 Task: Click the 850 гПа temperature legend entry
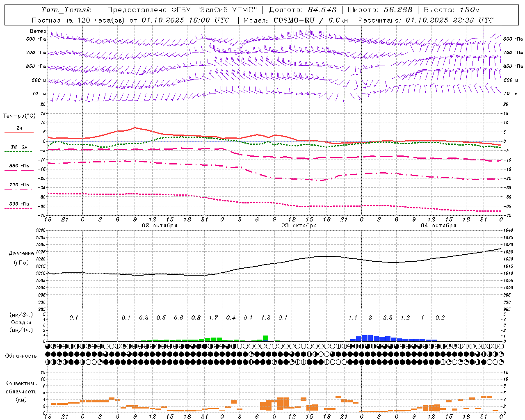[x=19, y=167]
